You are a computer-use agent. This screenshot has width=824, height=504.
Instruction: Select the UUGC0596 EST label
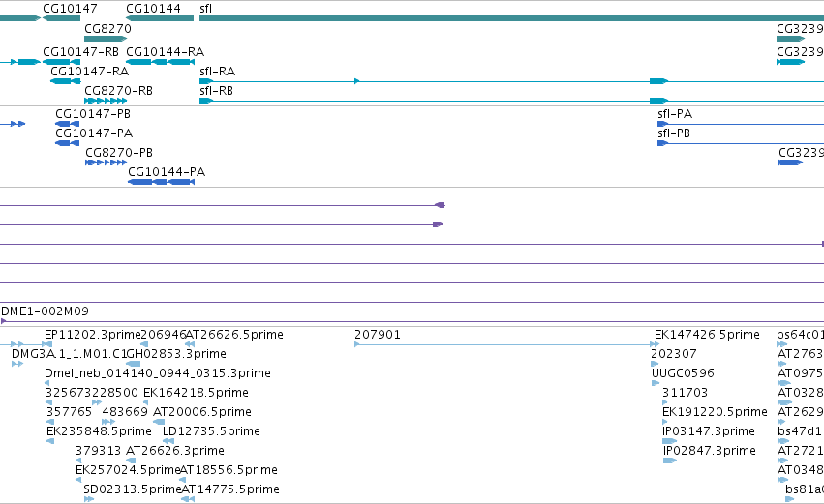point(683,372)
